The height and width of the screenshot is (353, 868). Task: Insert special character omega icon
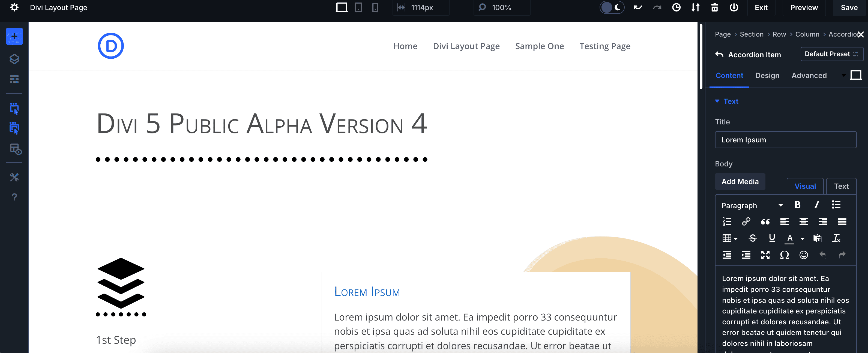coord(784,255)
